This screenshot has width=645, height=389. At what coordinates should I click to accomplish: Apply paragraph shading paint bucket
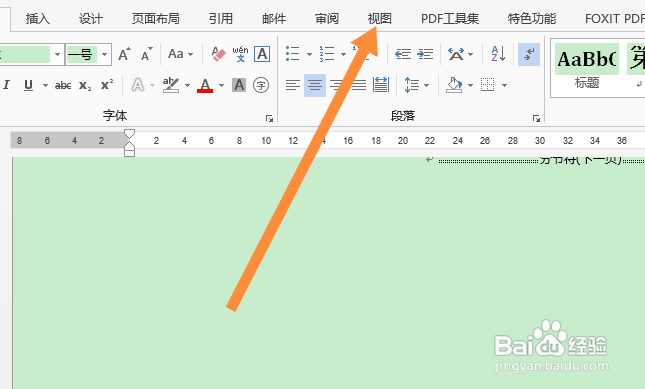tap(454, 85)
